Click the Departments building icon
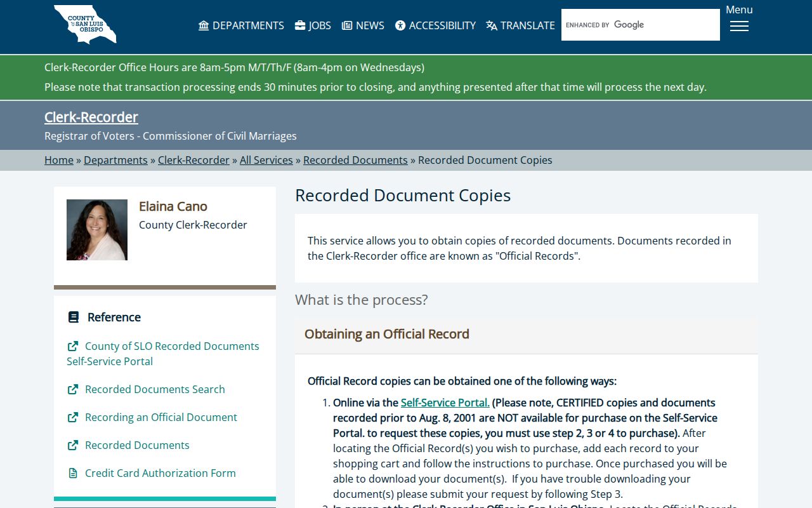812x508 pixels. [x=204, y=25]
